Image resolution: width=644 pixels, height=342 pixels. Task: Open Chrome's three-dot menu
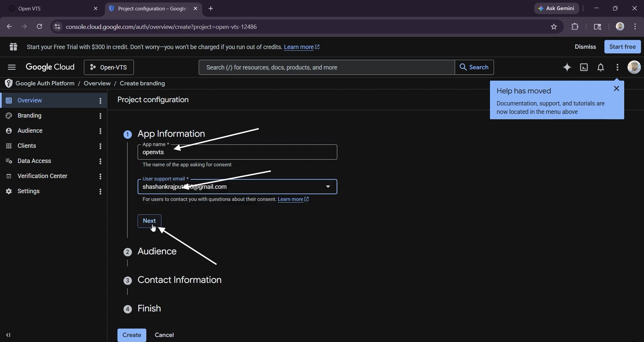tap(635, 27)
